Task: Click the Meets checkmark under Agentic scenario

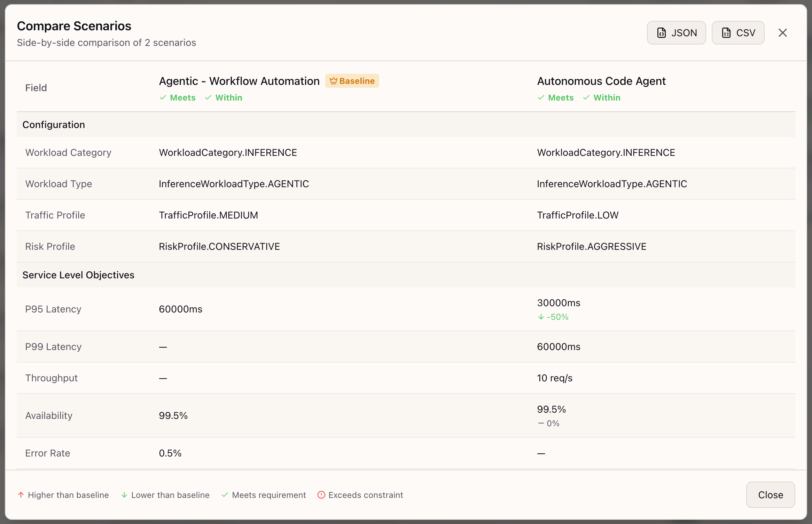Action: 178,98
